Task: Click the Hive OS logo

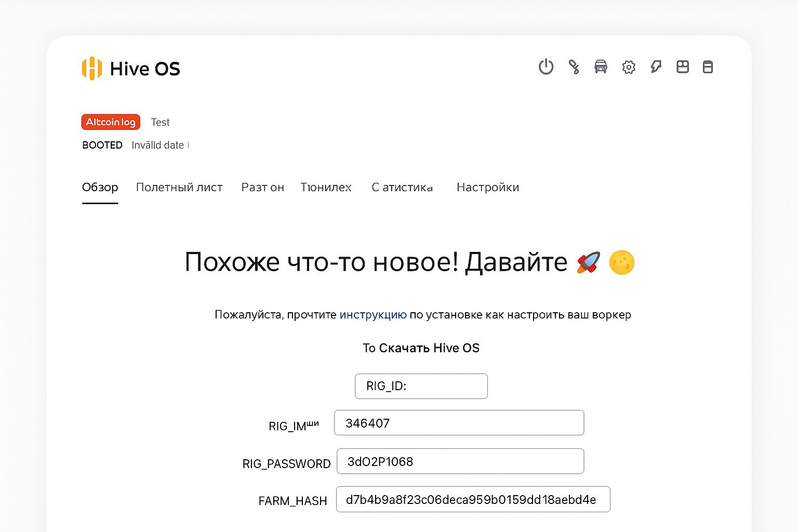Action: click(x=130, y=68)
